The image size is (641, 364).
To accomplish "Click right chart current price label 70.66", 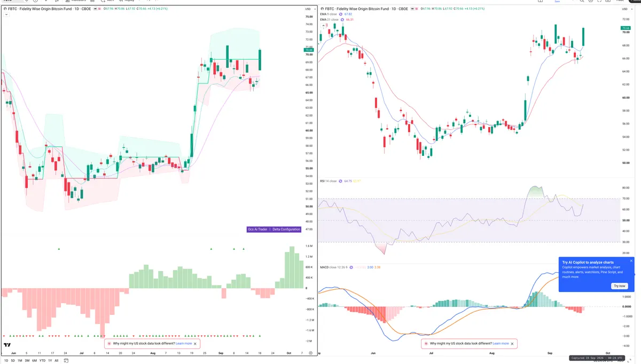I will (626, 28).
